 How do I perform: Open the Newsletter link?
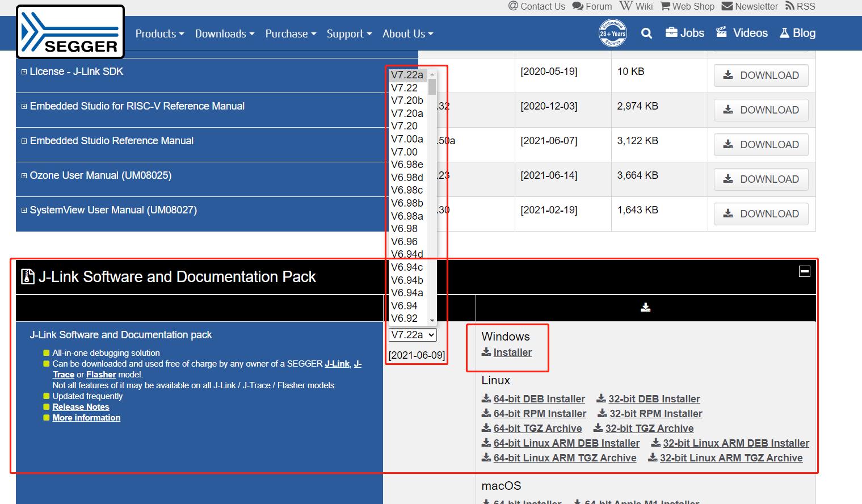[x=750, y=6]
